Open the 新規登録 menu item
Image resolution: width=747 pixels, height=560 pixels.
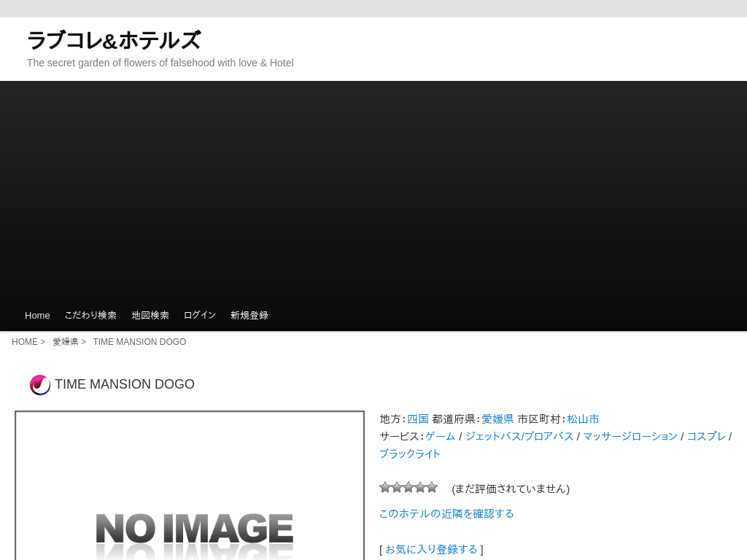click(249, 315)
